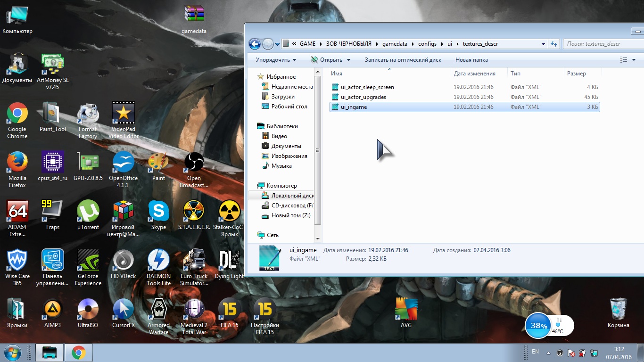Image resolution: width=644 pixels, height=362 pixels.
Task: Open Рабочий стол in navigation pane
Action: [x=289, y=107]
